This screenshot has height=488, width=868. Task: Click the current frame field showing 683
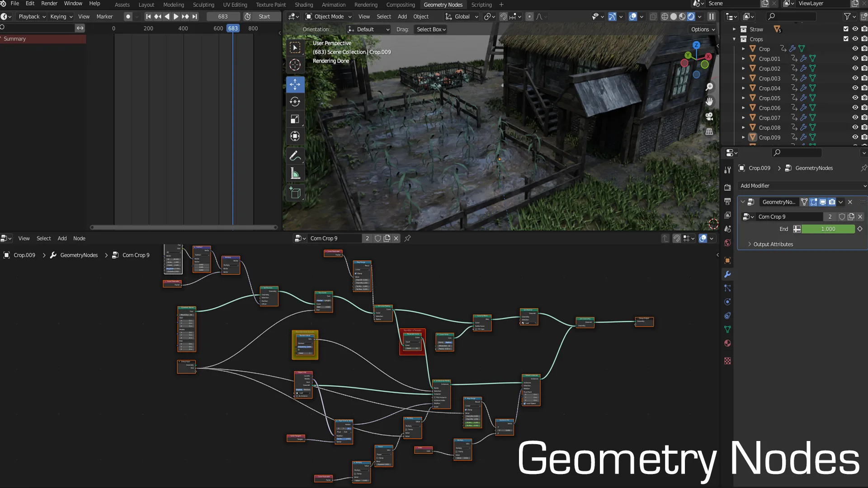223,16
